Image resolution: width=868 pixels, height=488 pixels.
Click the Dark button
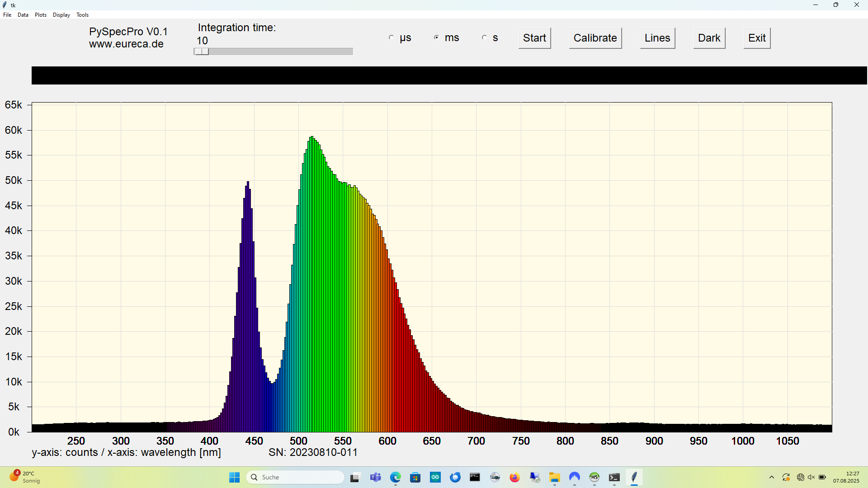[x=709, y=38]
